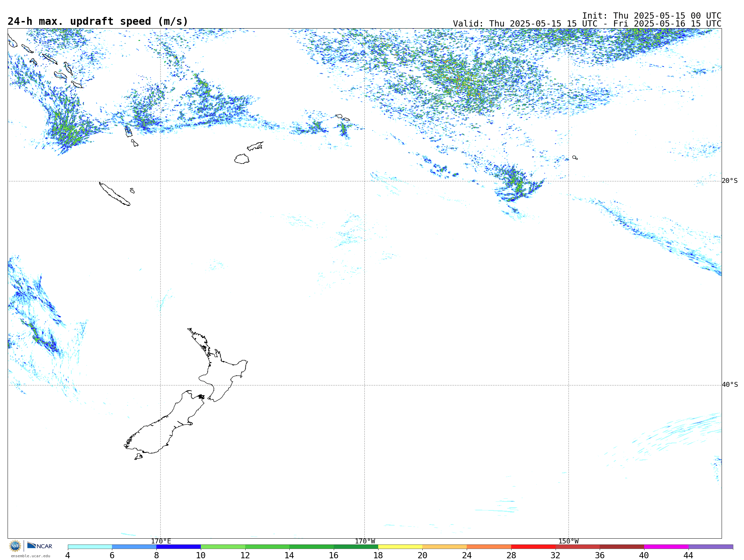Click the New Caledonia island outline
The height and width of the screenshot is (560, 744).
point(114,194)
